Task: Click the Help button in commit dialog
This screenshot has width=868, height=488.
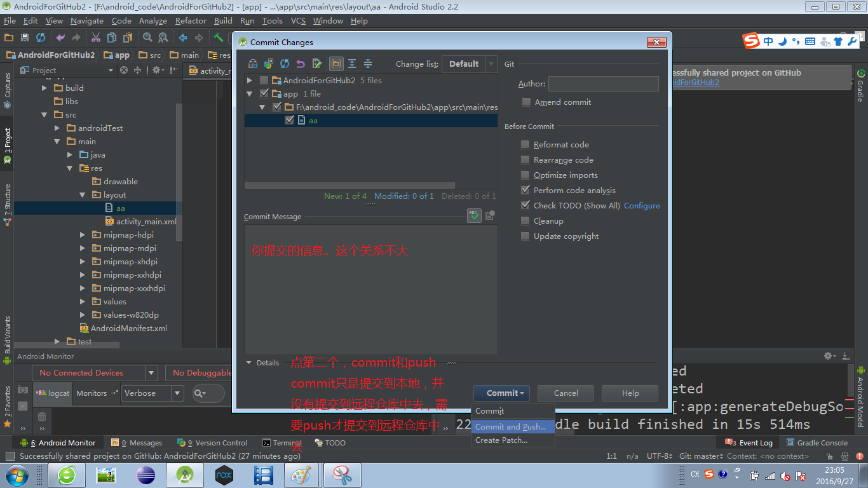Action: 630,393
